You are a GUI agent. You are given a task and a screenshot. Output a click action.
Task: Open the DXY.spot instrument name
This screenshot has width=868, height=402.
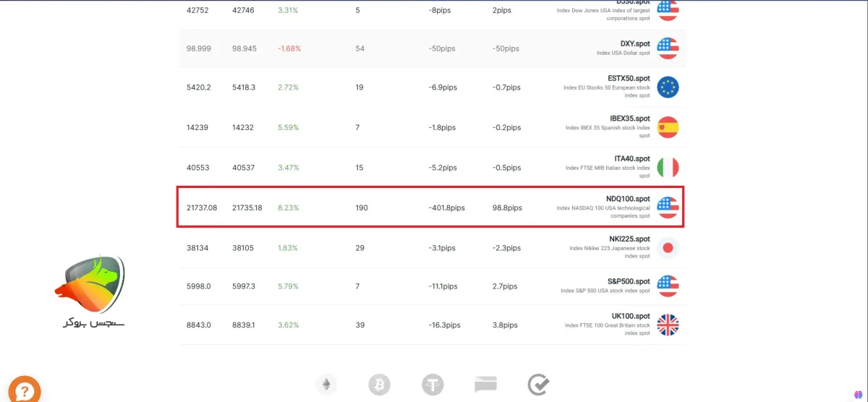coord(635,43)
